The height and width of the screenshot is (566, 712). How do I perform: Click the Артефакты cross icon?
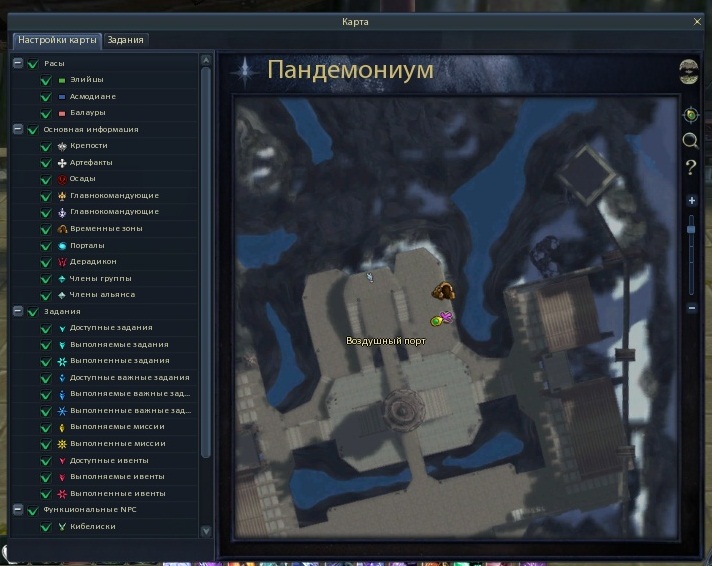point(62,163)
